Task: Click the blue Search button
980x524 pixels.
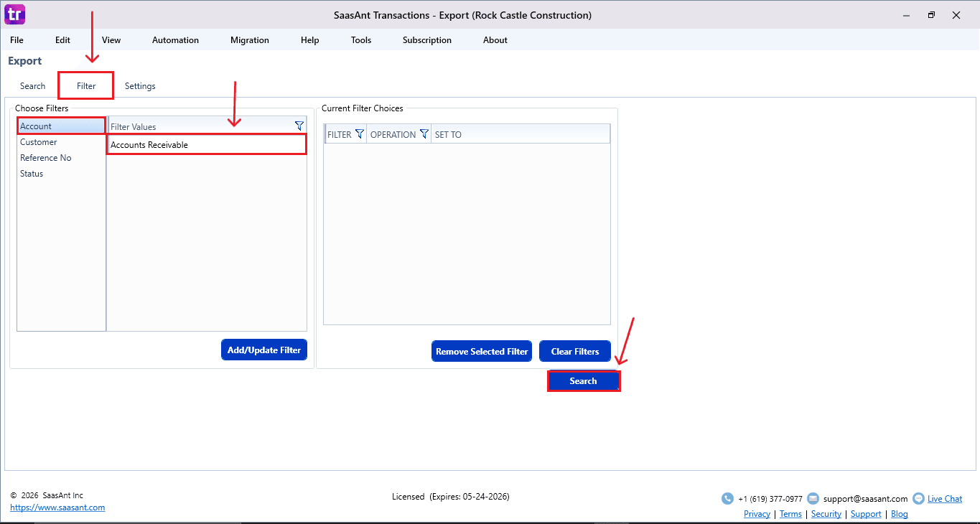Action: (x=583, y=381)
